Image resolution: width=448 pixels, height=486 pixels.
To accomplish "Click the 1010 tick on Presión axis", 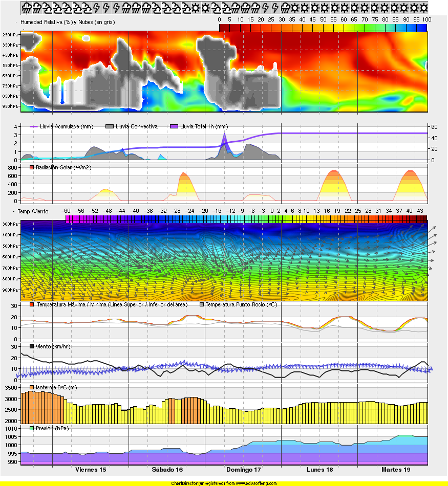I will (11, 429).
